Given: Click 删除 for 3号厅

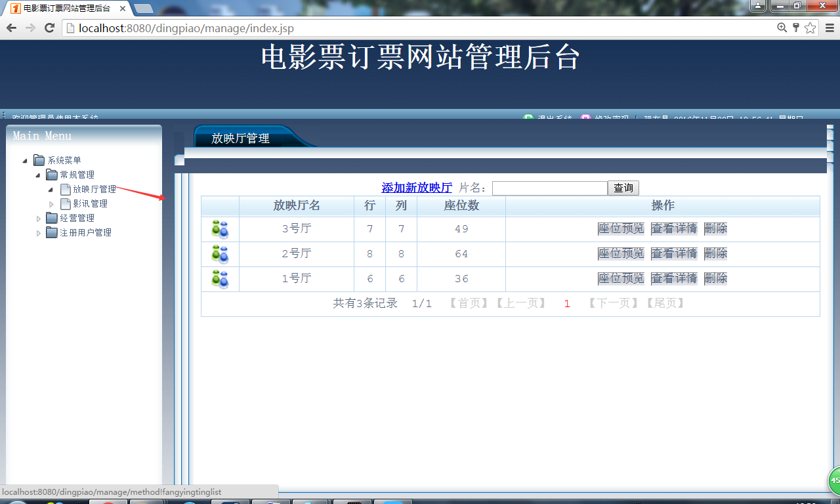Looking at the screenshot, I should coord(715,228).
